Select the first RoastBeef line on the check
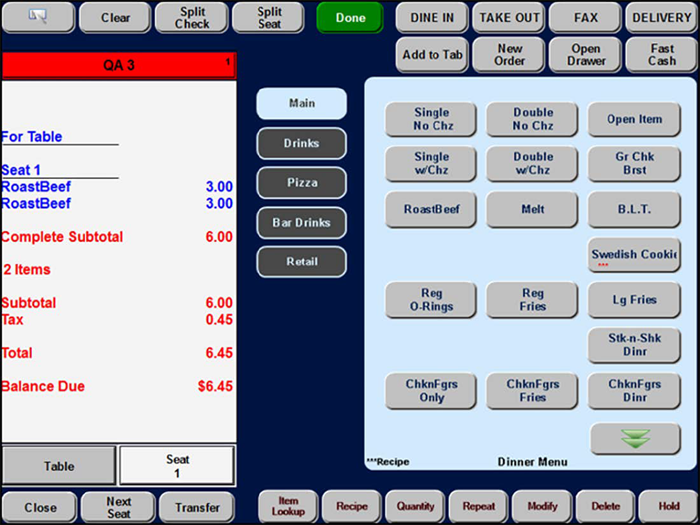The width and height of the screenshot is (700, 525). (117, 187)
